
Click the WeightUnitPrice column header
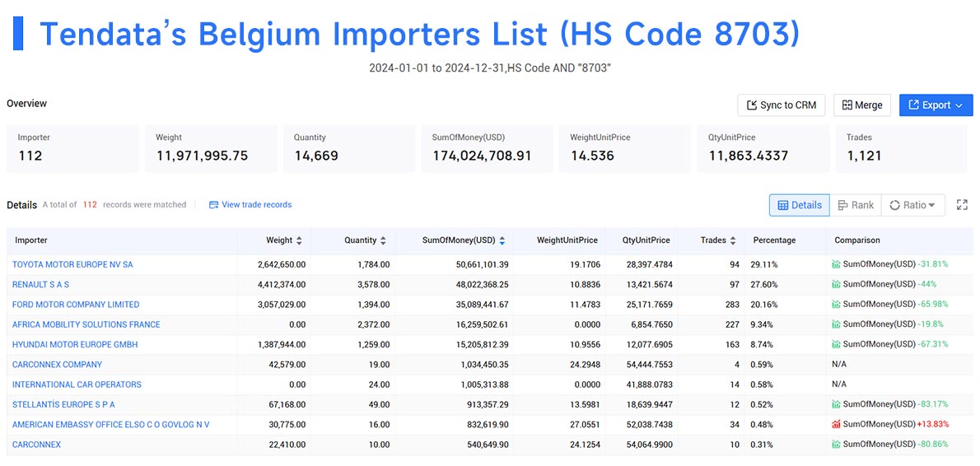(567, 240)
